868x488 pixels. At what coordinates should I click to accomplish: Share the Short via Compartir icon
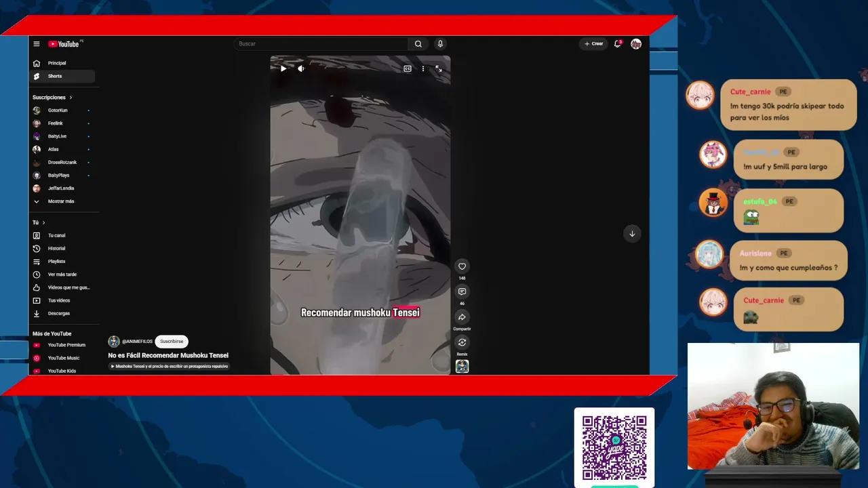462,317
